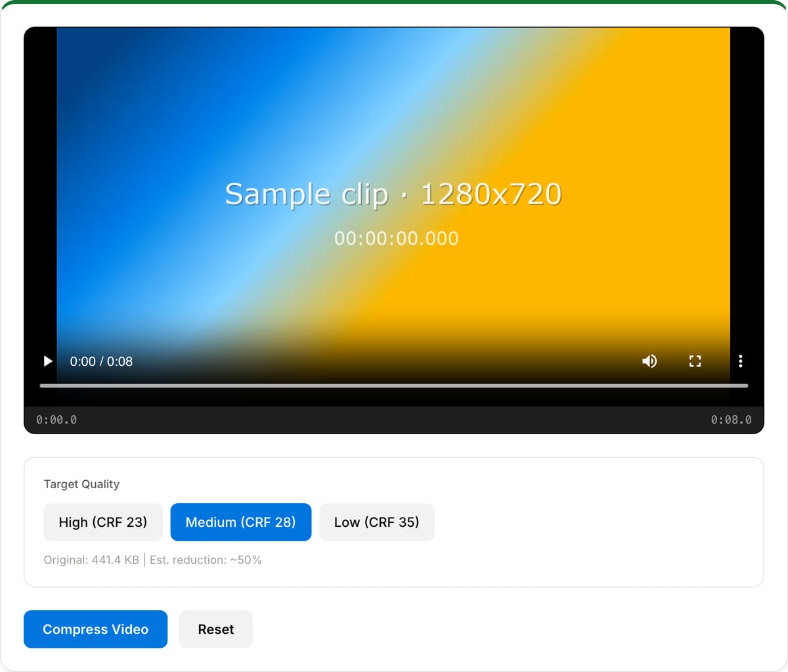Open the video player more options menu
This screenshot has width=788, height=672.
pyautogui.click(x=741, y=361)
